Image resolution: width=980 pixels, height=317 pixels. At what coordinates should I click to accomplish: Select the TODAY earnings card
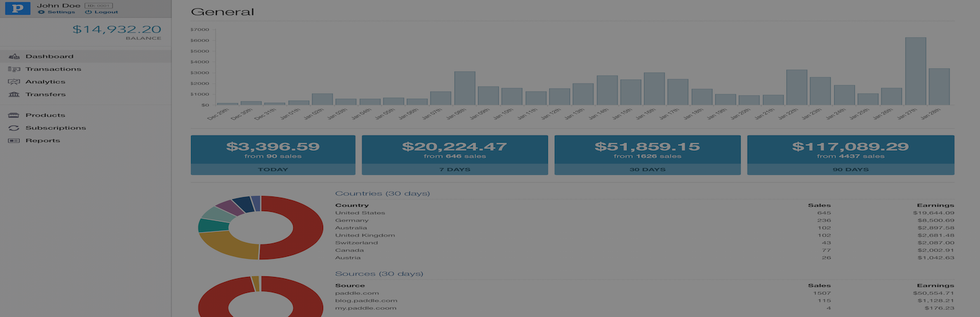click(273, 155)
